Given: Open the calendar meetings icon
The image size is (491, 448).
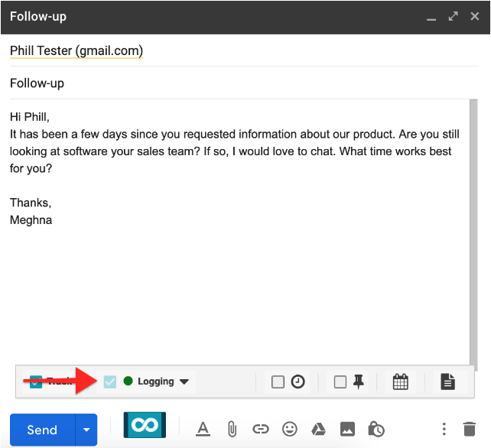Looking at the screenshot, I should [401, 381].
